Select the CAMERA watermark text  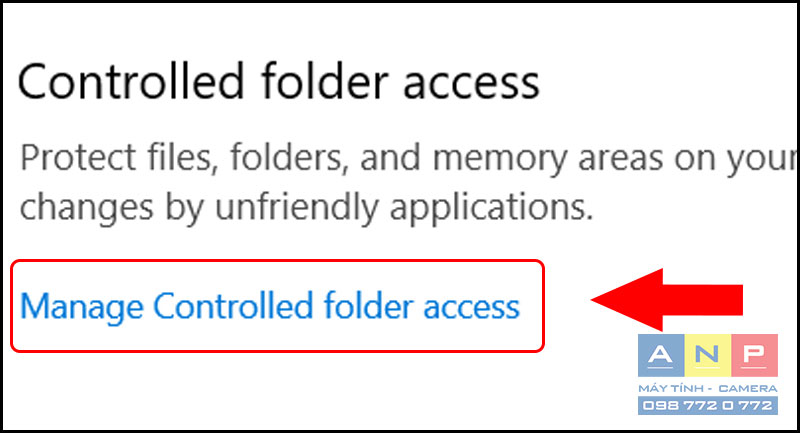748,389
